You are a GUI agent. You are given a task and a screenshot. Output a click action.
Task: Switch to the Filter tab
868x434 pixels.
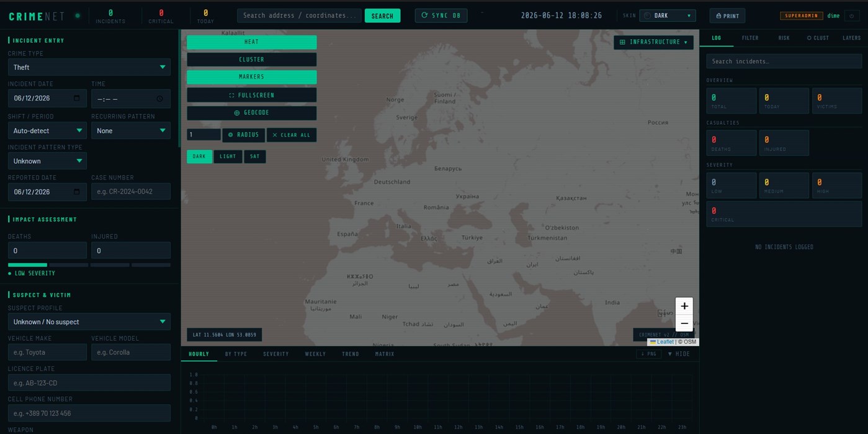[x=750, y=38]
